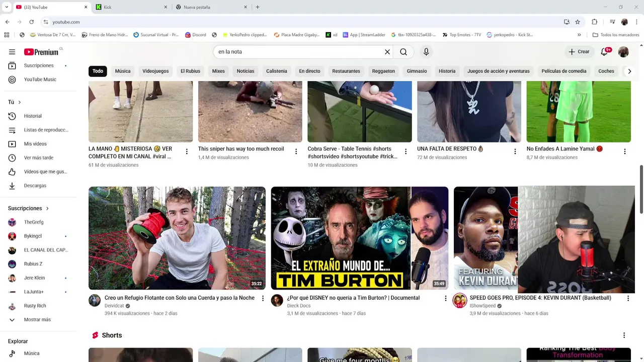This screenshot has width=644, height=362.
Task: Play the Refugio Flotante video thumbnail
Action: point(177,238)
